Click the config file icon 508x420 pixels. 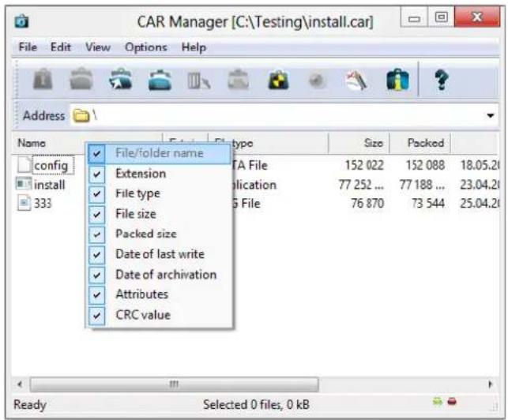24,164
